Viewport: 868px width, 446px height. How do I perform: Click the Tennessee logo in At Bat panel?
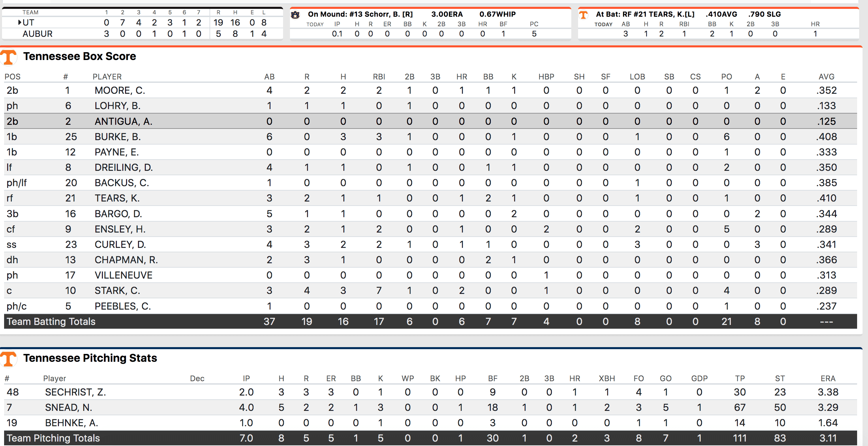[x=583, y=15]
